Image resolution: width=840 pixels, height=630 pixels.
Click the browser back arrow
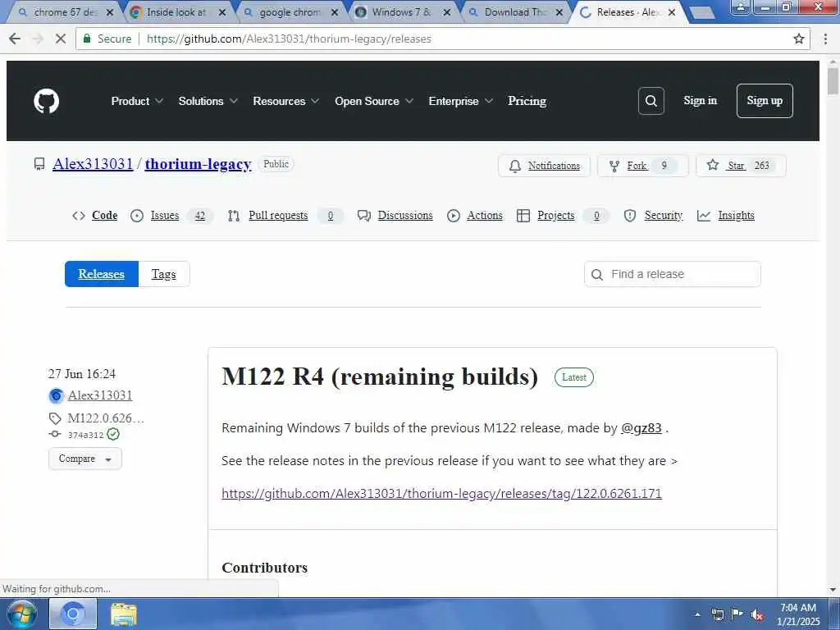pos(15,39)
